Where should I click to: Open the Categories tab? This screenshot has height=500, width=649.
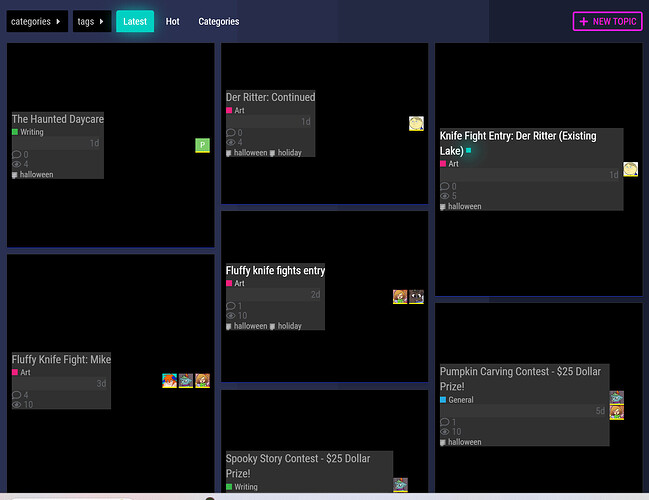point(218,21)
